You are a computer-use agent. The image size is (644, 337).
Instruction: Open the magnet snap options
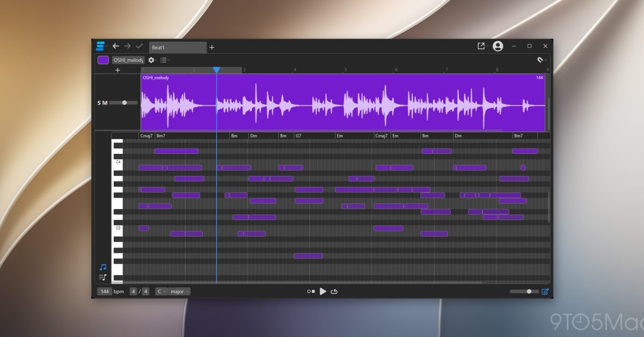(541, 60)
